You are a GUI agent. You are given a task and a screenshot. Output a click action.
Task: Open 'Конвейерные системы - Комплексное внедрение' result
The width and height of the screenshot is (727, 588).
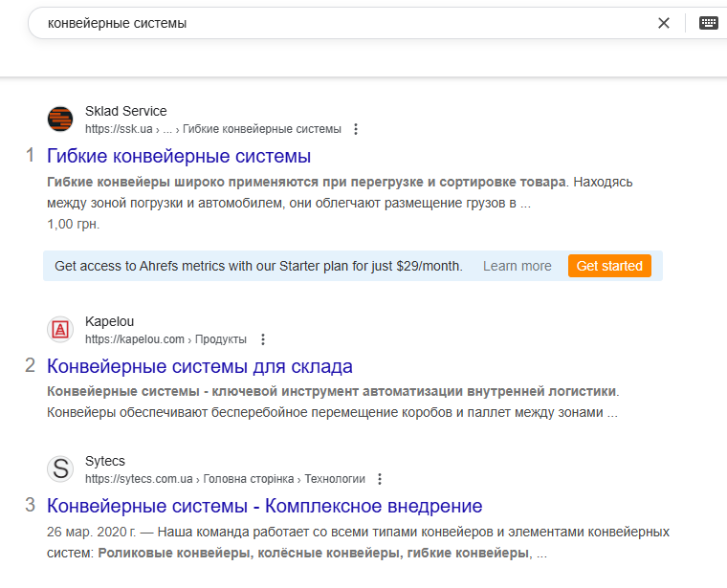point(264,506)
